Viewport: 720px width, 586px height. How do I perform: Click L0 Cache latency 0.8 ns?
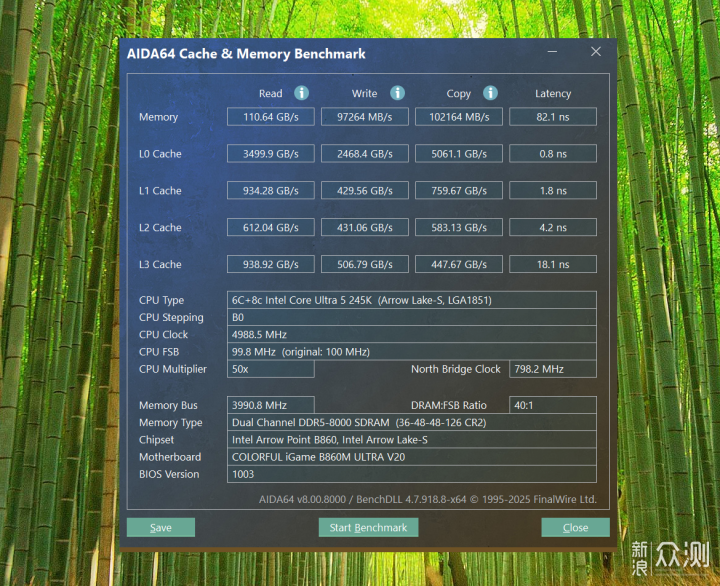(x=553, y=153)
